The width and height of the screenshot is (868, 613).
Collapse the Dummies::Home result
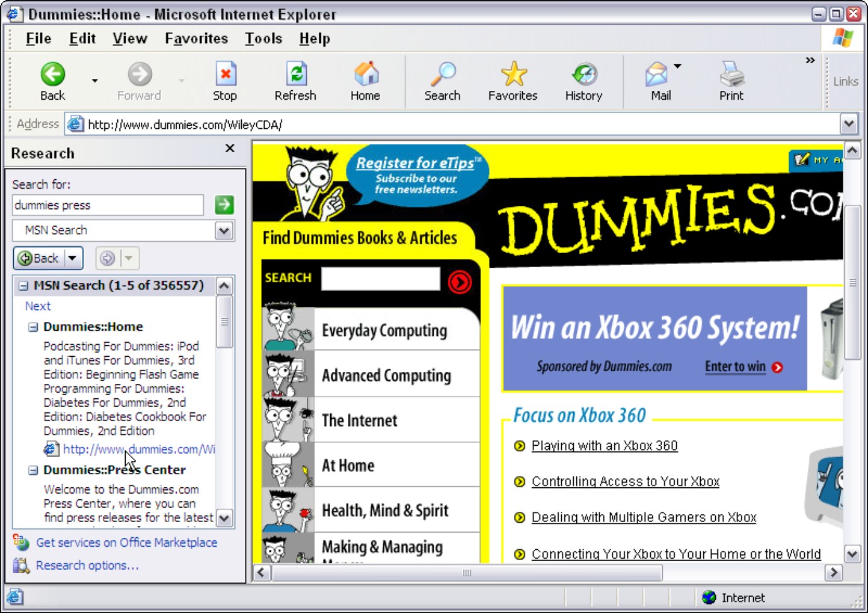[x=33, y=327]
